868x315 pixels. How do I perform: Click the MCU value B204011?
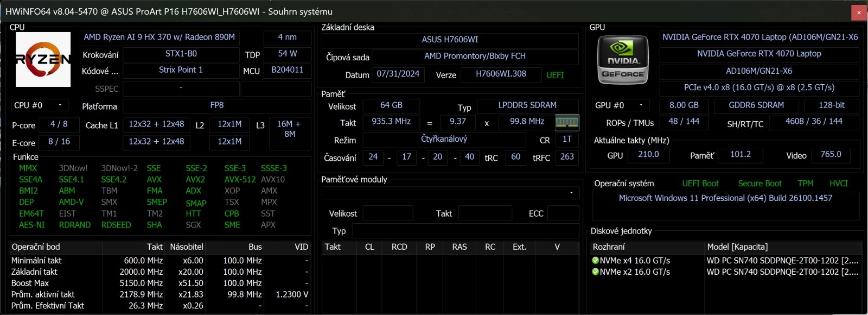click(x=288, y=71)
